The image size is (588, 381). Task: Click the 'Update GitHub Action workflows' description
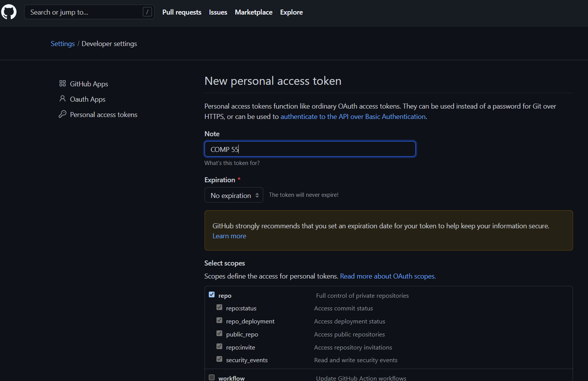361,378
